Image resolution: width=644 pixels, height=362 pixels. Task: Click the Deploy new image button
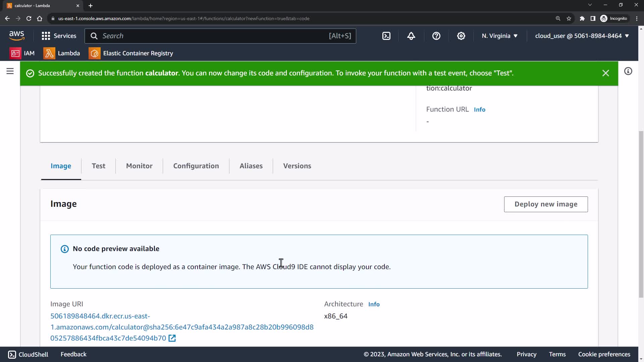click(x=546, y=204)
